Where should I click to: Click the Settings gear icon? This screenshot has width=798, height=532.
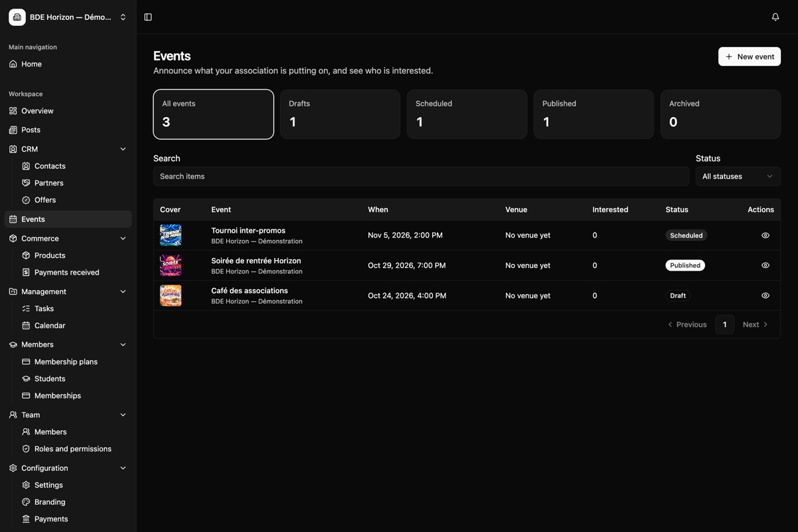[x=26, y=485]
